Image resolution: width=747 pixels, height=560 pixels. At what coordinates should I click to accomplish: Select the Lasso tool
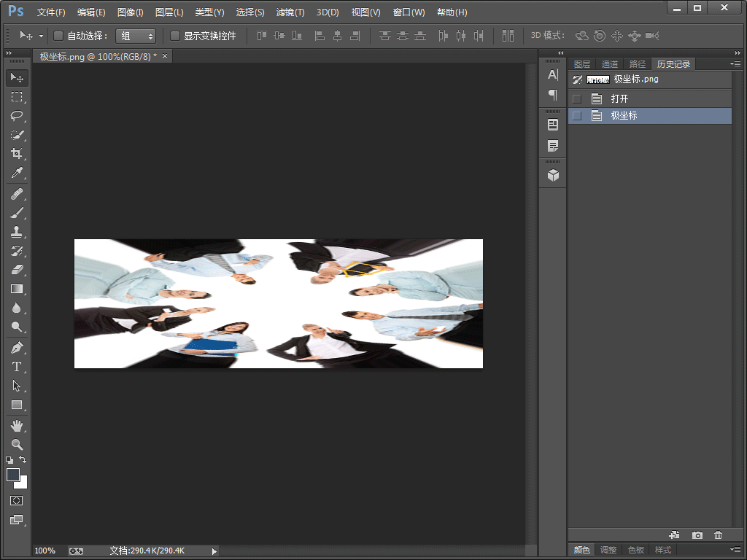[17, 116]
